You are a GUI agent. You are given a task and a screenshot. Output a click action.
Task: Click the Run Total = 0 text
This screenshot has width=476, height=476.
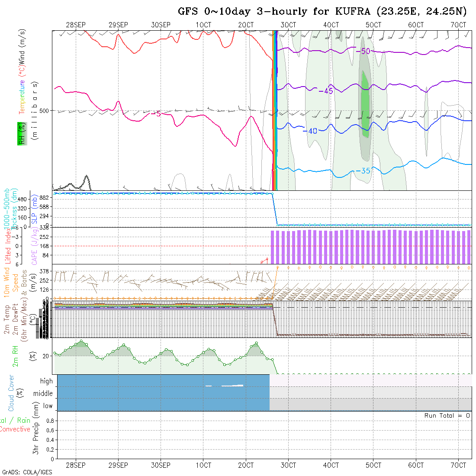point(447,415)
